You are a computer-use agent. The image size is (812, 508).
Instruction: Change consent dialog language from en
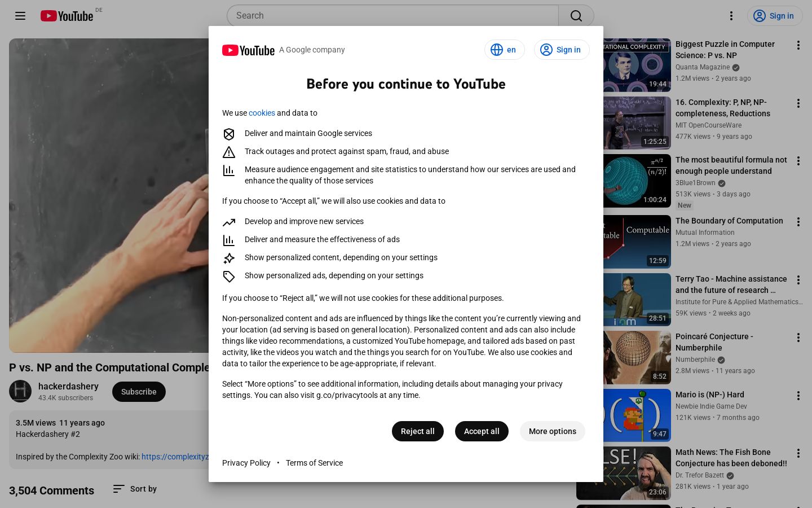[505, 50]
